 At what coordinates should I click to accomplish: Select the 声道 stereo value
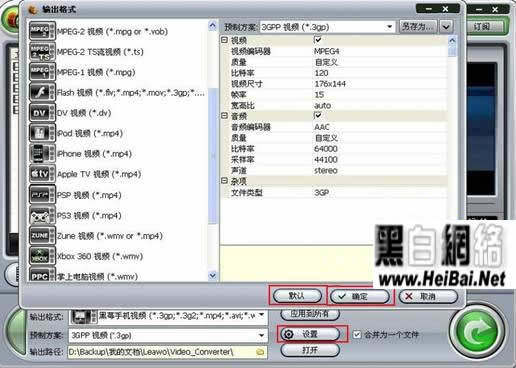(326, 170)
